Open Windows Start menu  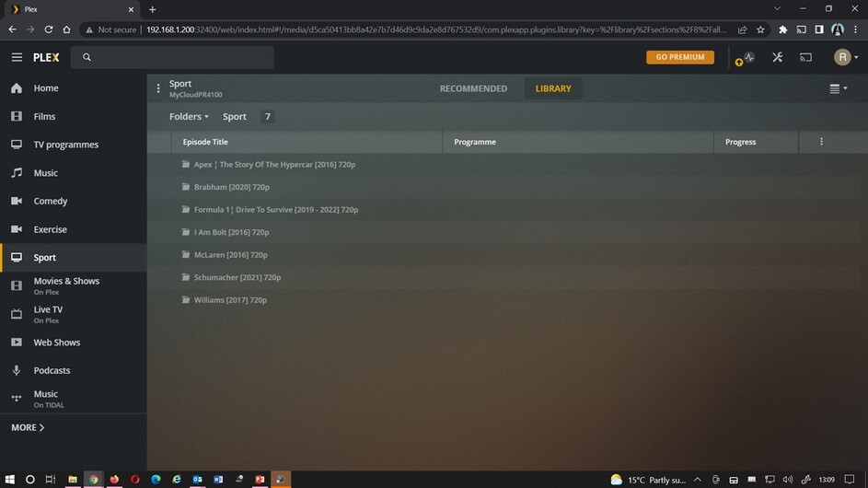coord(9,479)
